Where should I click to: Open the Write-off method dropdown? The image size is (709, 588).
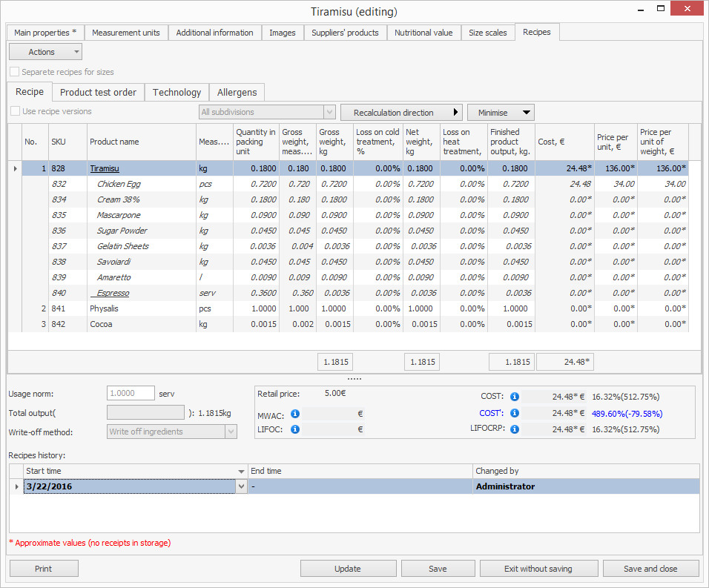coord(230,432)
